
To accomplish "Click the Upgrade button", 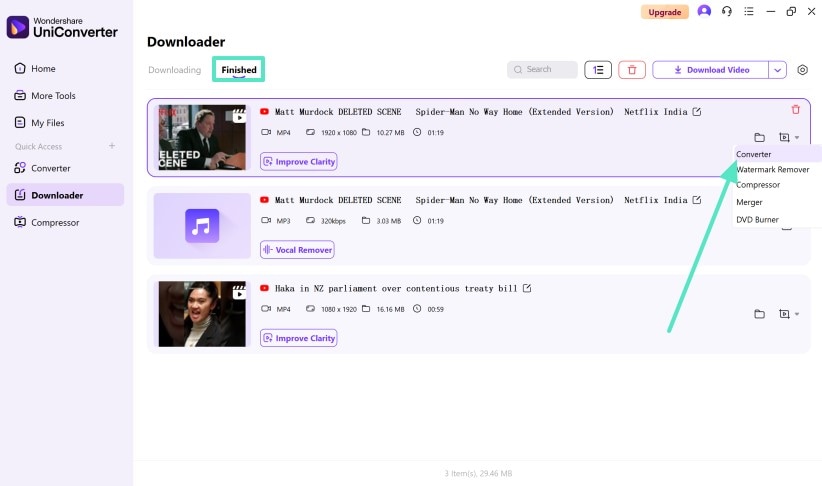I will [664, 12].
